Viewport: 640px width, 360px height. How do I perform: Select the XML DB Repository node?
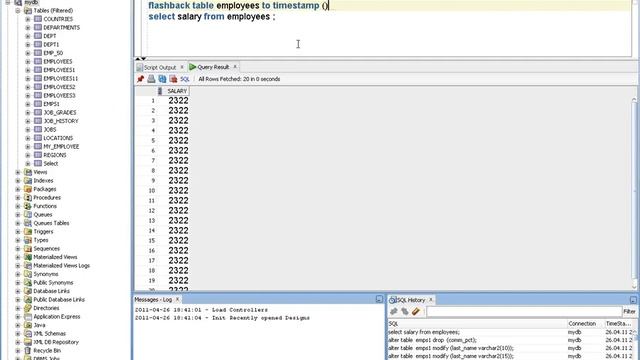(x=56, y=342)
